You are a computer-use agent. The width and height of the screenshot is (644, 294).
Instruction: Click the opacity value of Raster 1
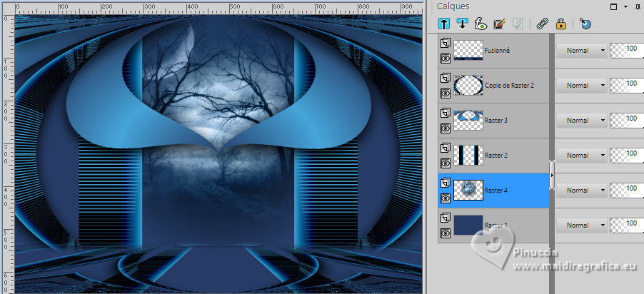(632, 223)
